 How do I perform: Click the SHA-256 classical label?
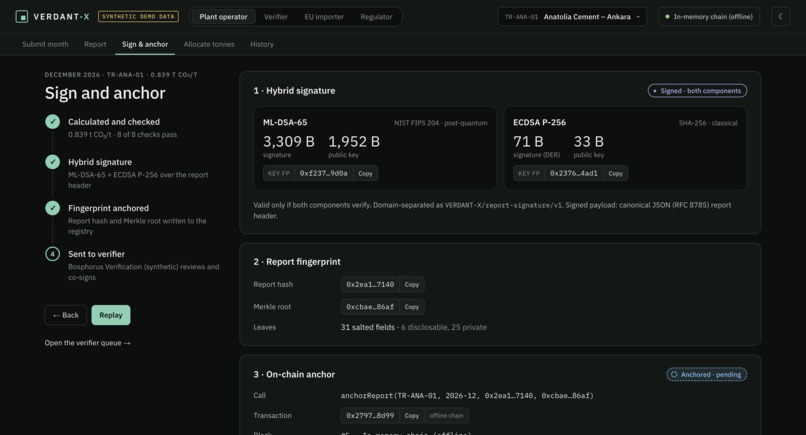(x=708, y=123)
